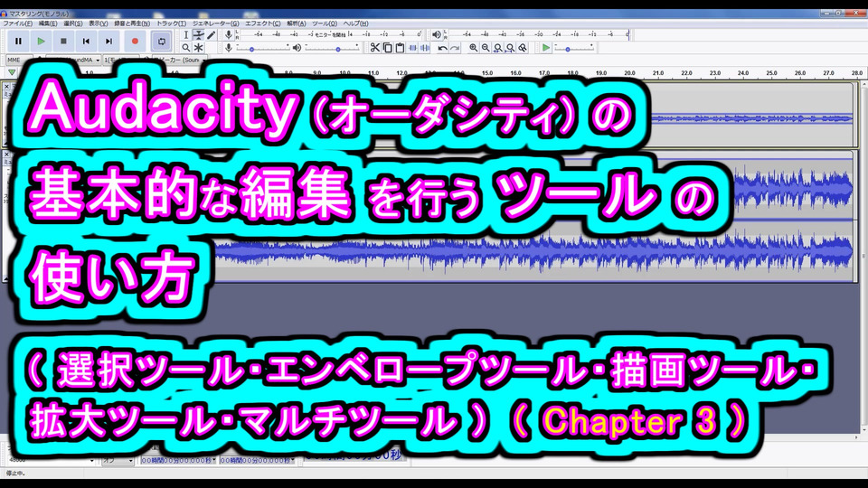Open the スピーカー playback device dropdown
This screenshot has width=868, height=488.
click(x=181, y=60)
